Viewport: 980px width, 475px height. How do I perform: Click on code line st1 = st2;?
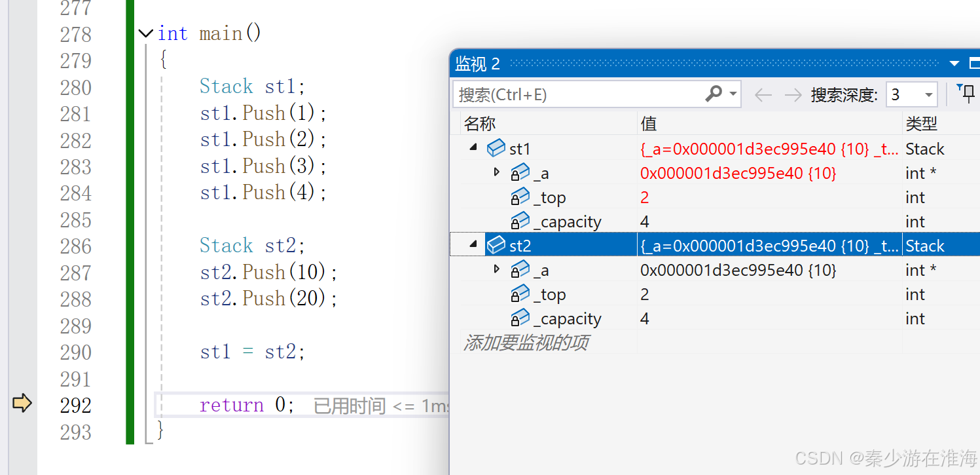(x=253, y=352)
